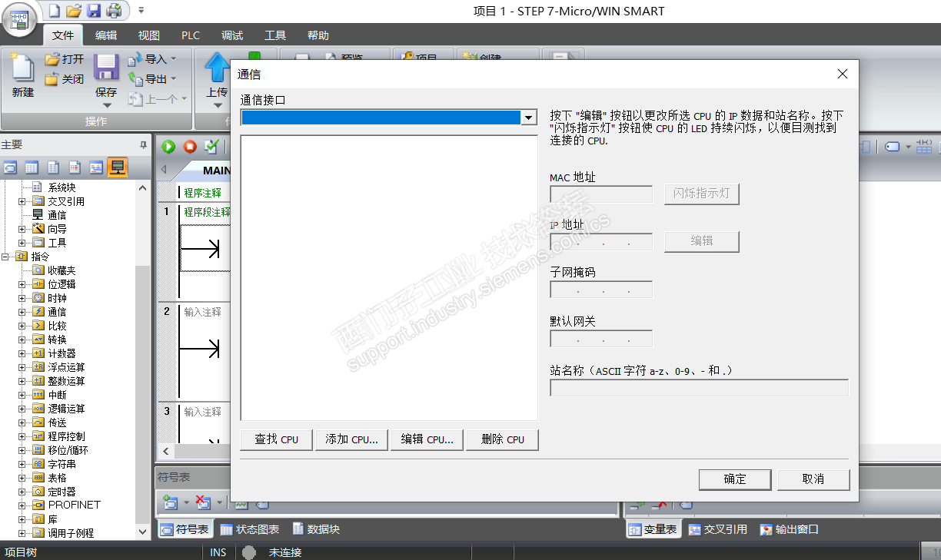The width and height of the screenshot is (941, 560).
Task: Expand the 保存 save dropdown arrow
Action: click(107, 105)
